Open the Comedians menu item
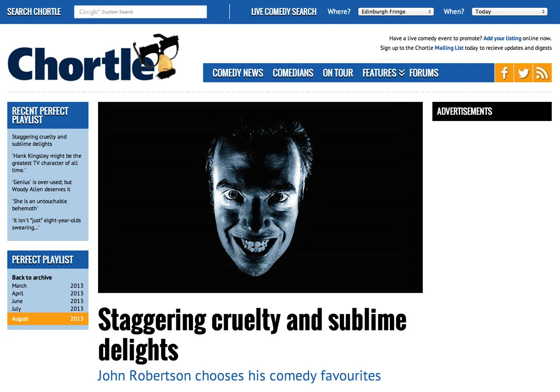Screen dimensions: 560x392 click(293, 73)
